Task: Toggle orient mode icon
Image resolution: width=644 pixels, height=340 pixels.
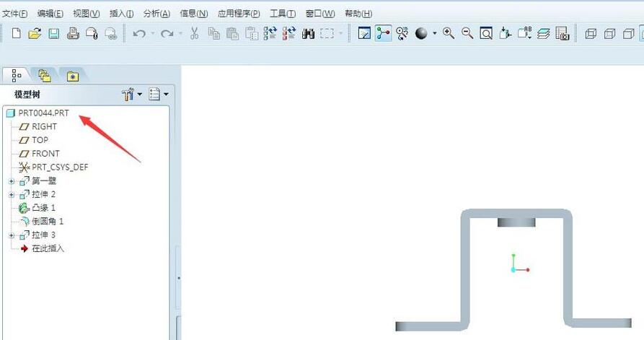Action: [x=402, y=33]
